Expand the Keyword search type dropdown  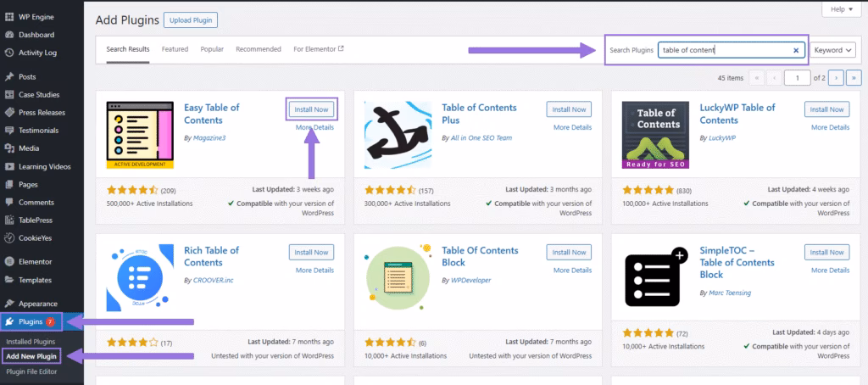tap(832, 50)
